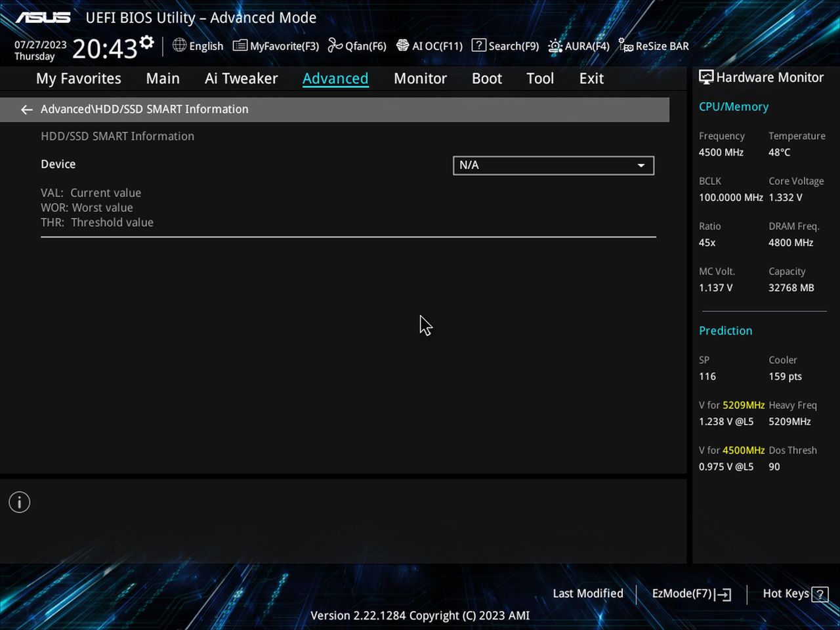Screen dimensions: 840x630
Task: Click the Hot Keys question mark icon
Action: point(820,595)
